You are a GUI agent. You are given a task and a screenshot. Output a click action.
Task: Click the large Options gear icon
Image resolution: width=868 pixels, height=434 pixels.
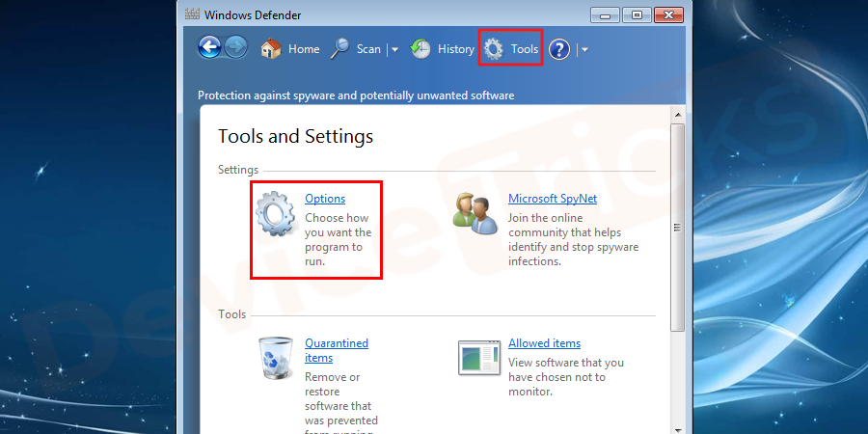[277, 214]
